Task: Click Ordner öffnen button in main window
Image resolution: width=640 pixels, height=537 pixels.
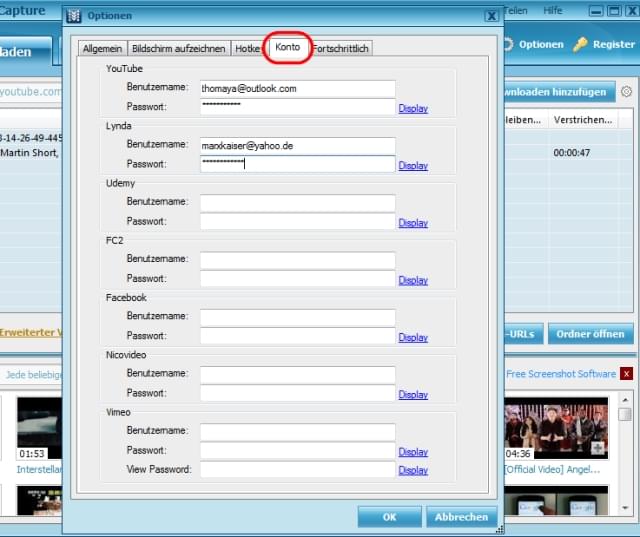Action: pyautogui.click(x=590, y=334)
